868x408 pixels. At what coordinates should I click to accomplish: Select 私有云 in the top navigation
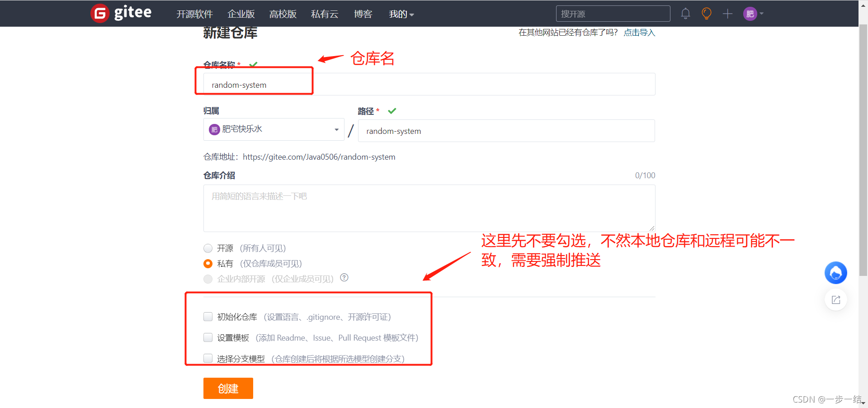pos(325,14)
